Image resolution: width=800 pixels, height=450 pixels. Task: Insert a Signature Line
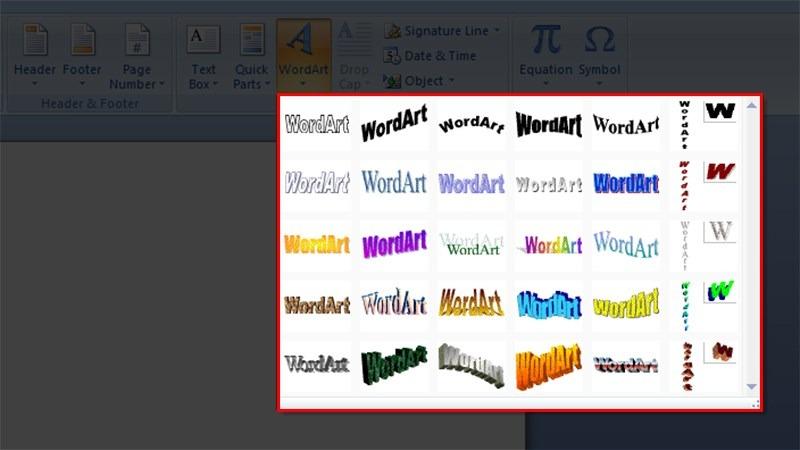(437, 31)
